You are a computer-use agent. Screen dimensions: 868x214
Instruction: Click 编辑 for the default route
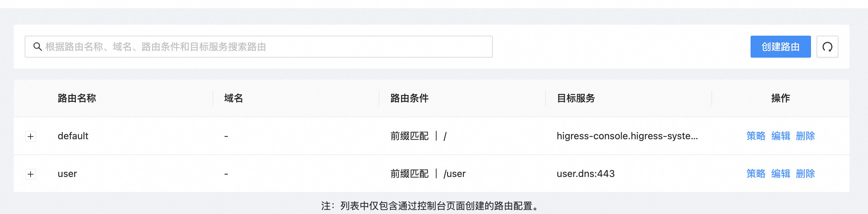point(780,136)
